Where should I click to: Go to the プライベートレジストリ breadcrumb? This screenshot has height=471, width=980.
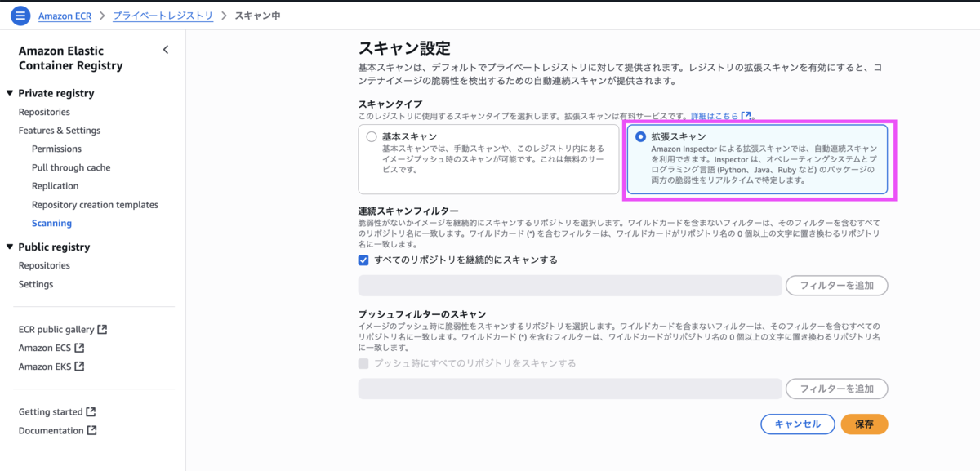[163, 16]
